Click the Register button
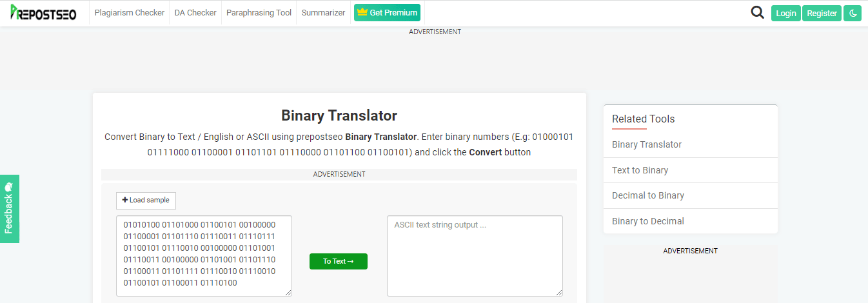This screenshot has height=303, width=868. 822,13
